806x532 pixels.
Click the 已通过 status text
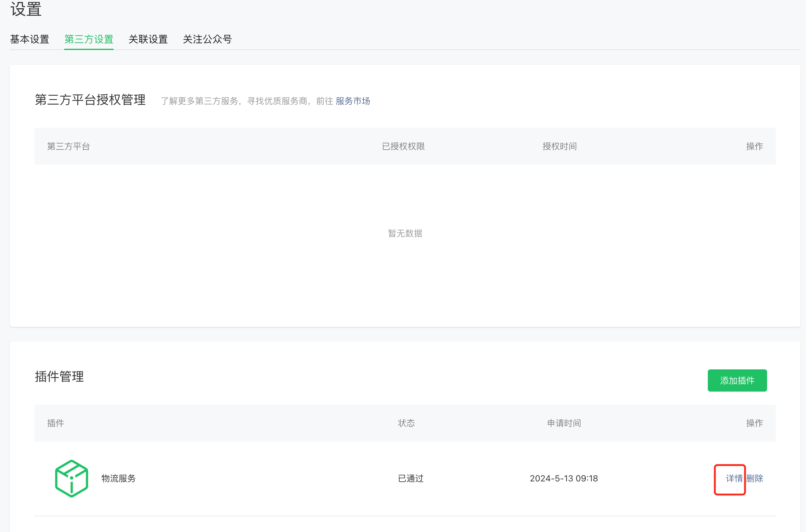point(410,478)
